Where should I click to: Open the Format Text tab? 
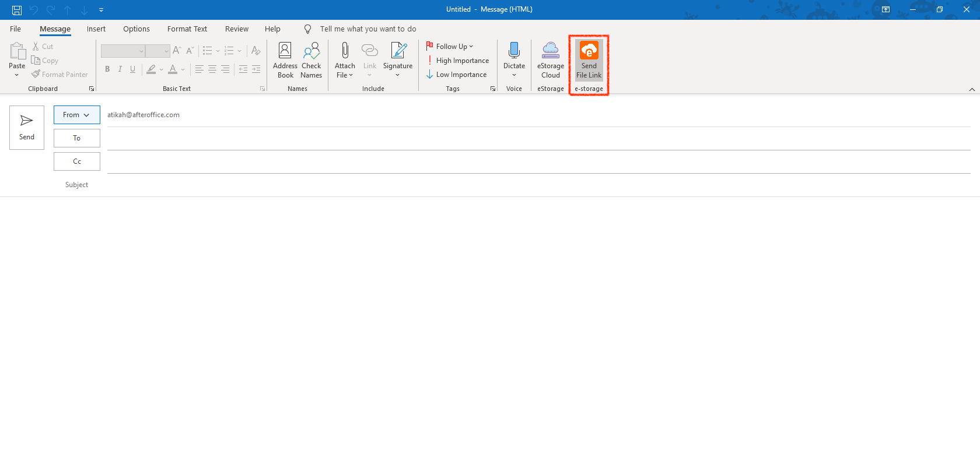[187, 29]
